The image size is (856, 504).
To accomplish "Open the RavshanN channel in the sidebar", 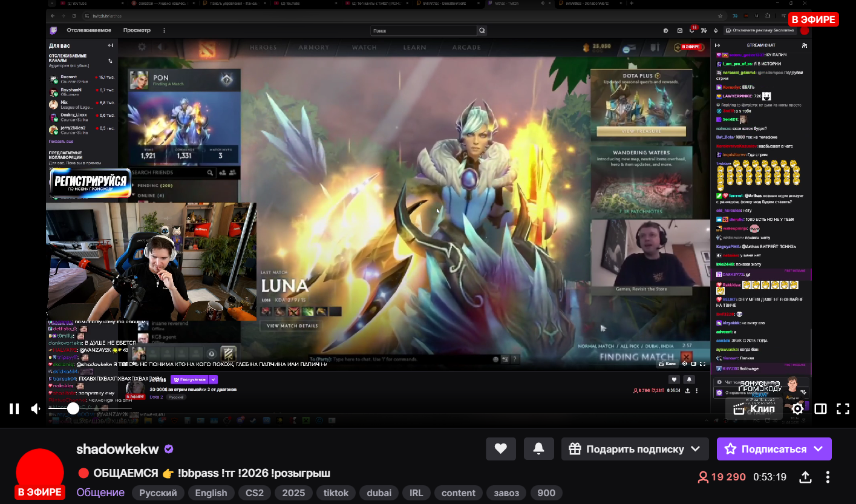I will pyautogui.click(x=82, y=91).
